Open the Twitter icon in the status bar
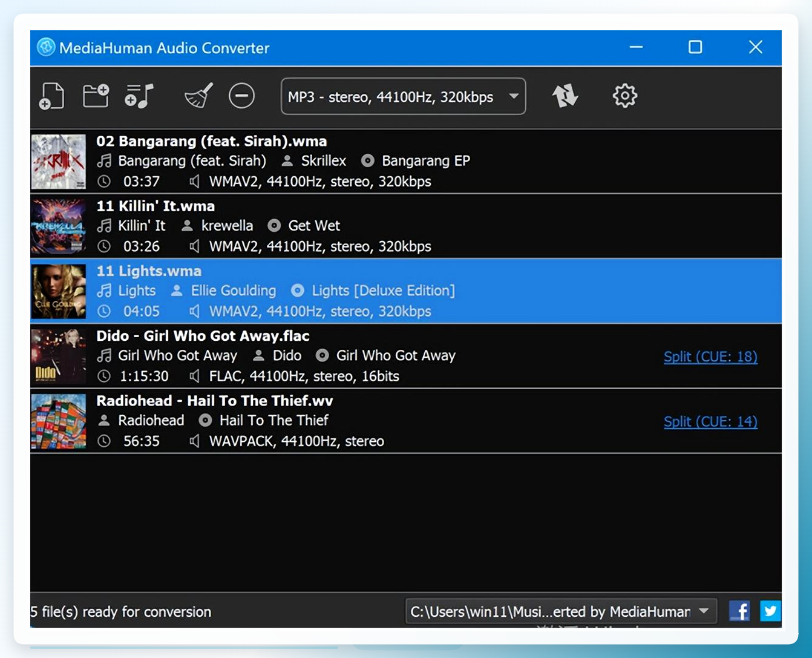 click(770, 611)
